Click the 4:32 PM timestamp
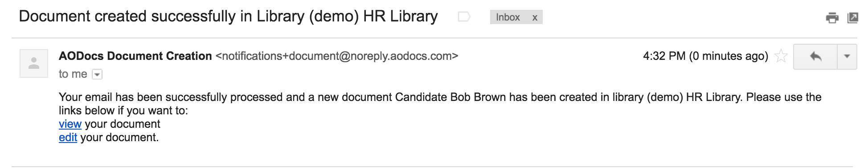This screenshot has width=868, height=168. point(664,56)
